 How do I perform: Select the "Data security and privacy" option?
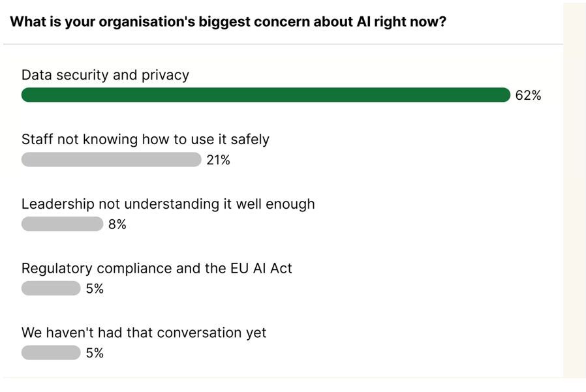(105, 75)
